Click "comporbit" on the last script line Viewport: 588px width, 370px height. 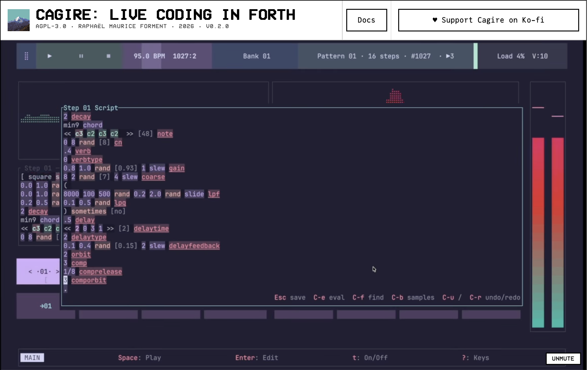tap(89, 281)
